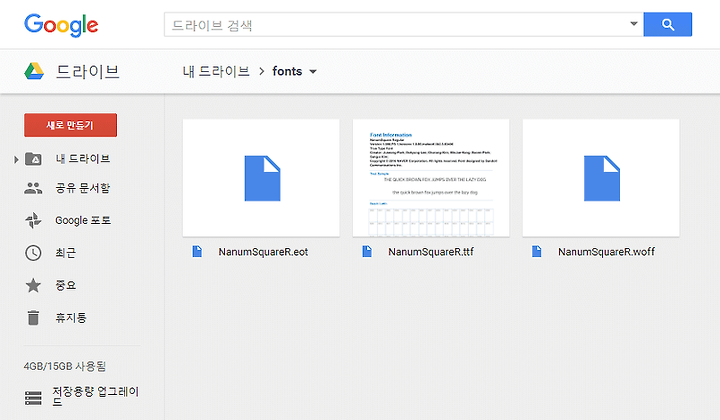Viewport: 720px width, 420px height.
Task: Select the NanumSquareR.ttf preview thumbnail
Action: [x=431, y=178]
